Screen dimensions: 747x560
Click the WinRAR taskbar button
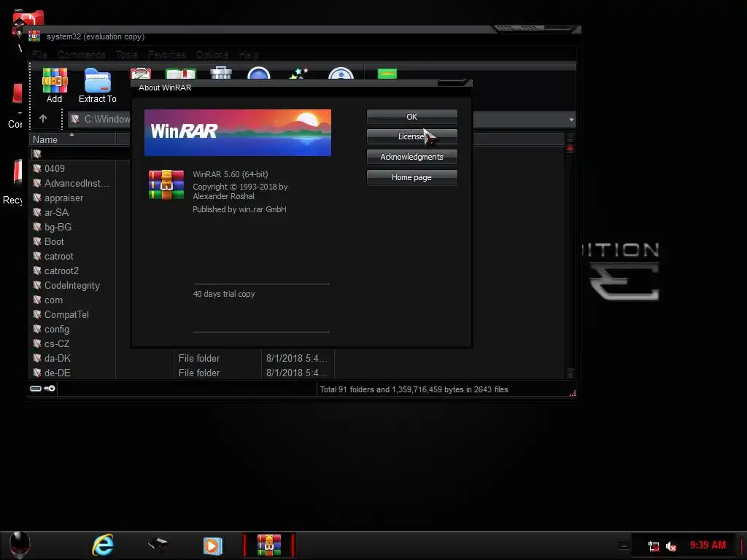(x=269, y=545)
